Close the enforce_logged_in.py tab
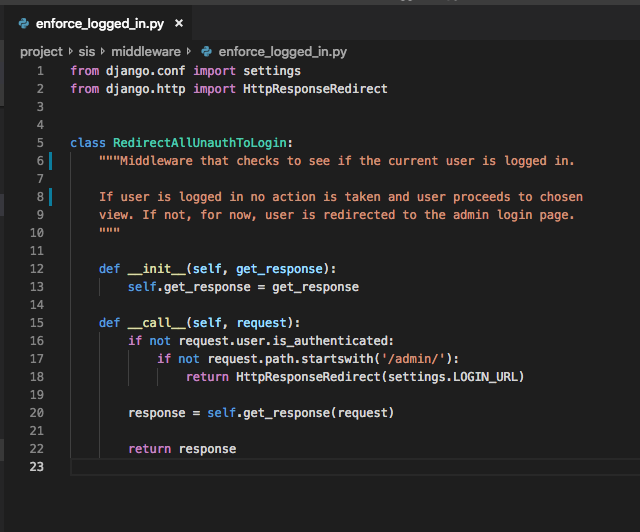The image size is (640, 532). [179, 23]
